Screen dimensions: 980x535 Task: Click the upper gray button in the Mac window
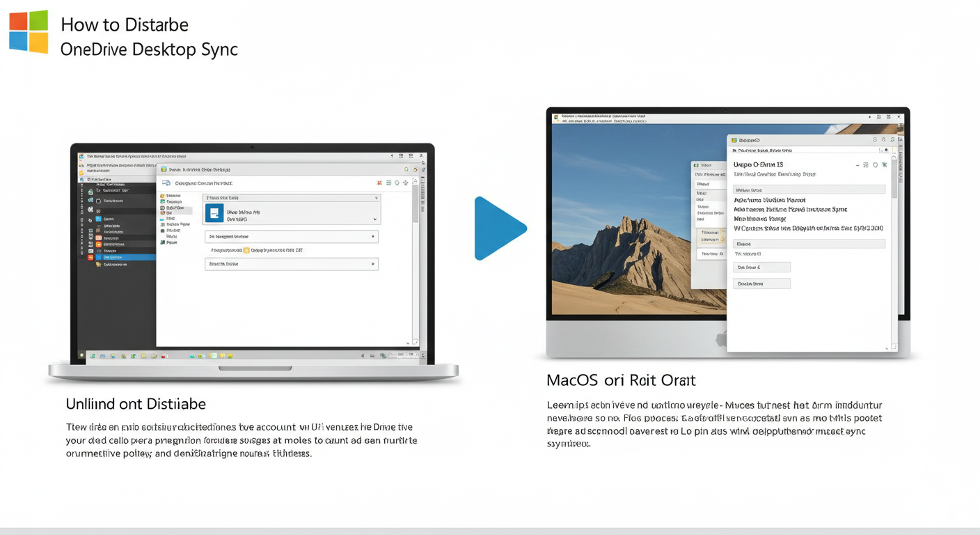[x=762, y=267]
